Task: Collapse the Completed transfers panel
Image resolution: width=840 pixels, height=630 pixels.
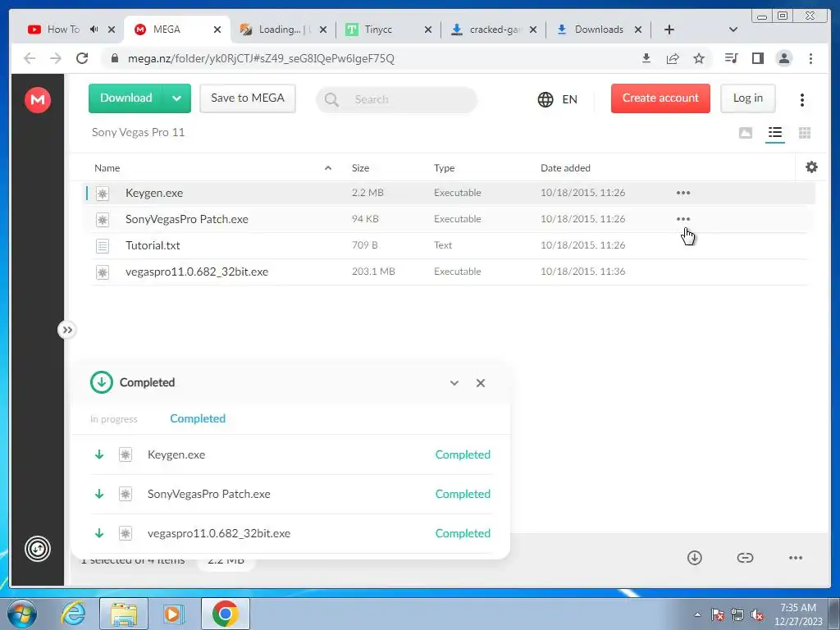Action: pos(454,383)
